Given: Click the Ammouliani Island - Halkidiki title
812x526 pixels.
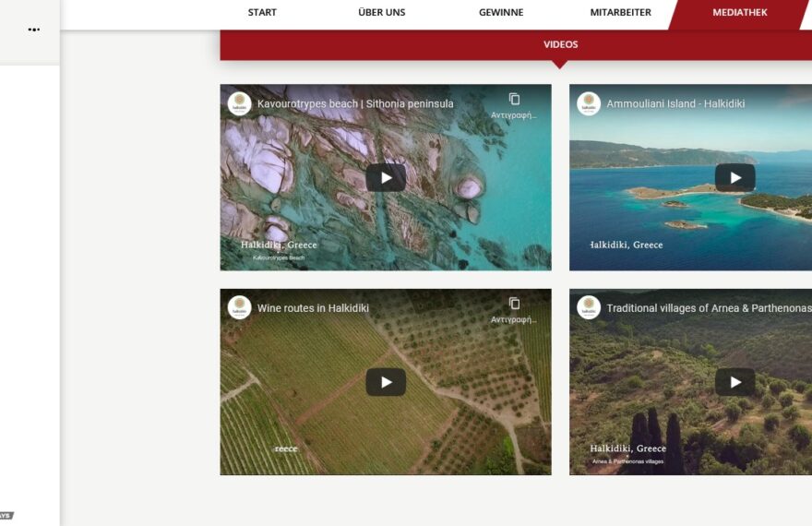Looking at the screenshot, I should click(675, 104).
